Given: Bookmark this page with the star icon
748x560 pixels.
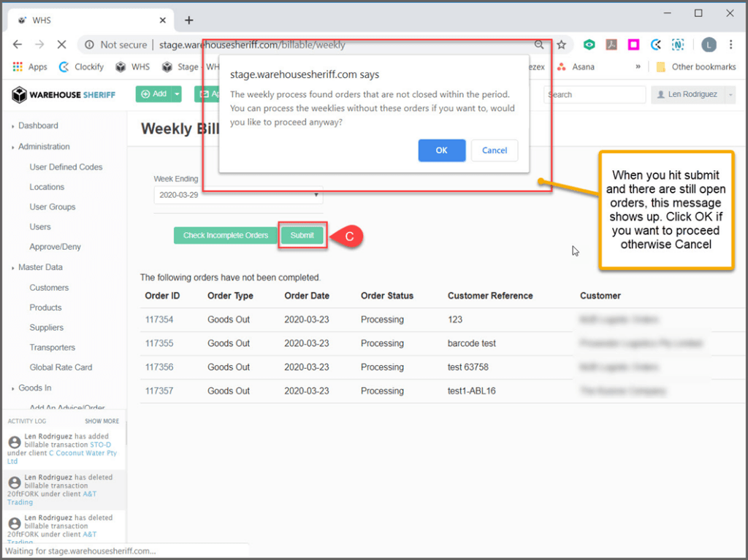Looking at the screenshot, I should tap(561, 45).
